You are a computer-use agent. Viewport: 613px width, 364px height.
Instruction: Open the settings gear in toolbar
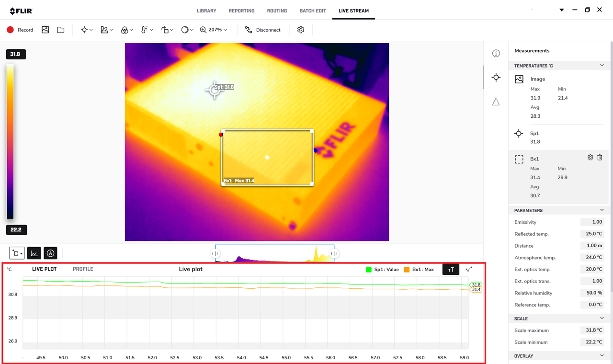pyautogui.click(x=301, y=30)
